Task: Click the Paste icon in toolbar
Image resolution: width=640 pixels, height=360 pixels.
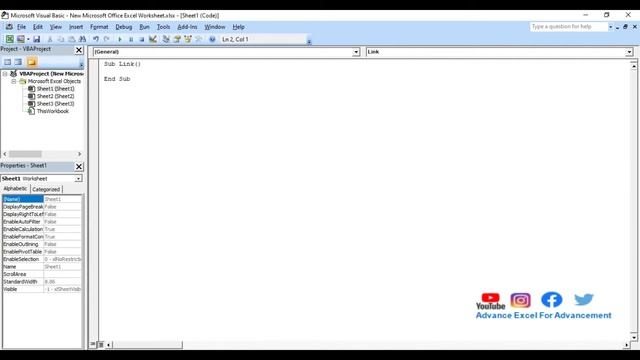Action: [71, 39]
